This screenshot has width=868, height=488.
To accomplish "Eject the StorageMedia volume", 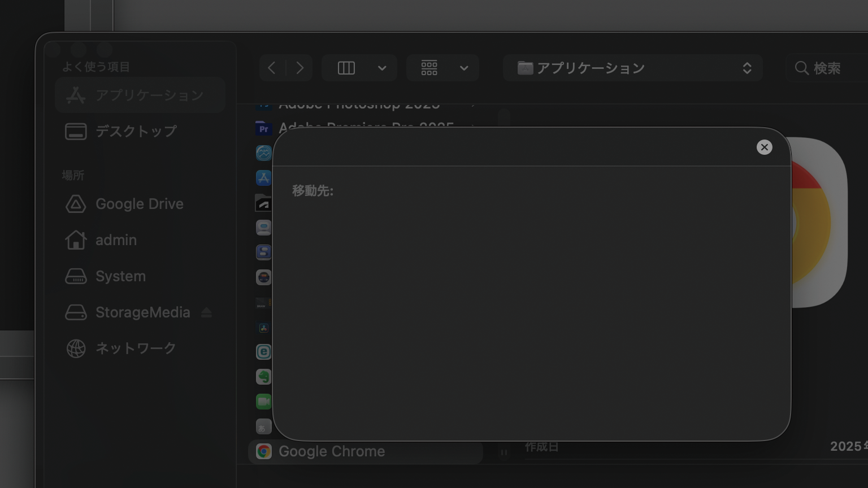I will 206,312.
